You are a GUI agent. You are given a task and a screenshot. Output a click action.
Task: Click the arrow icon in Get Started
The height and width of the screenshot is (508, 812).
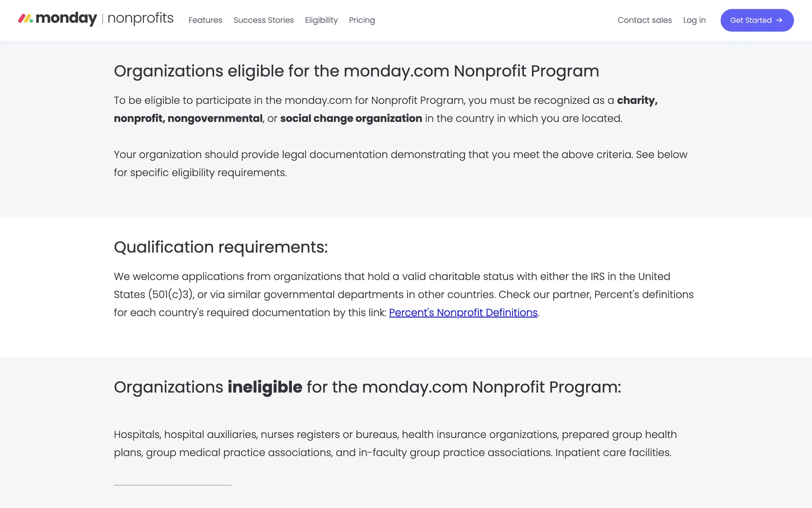pos(779,20)
